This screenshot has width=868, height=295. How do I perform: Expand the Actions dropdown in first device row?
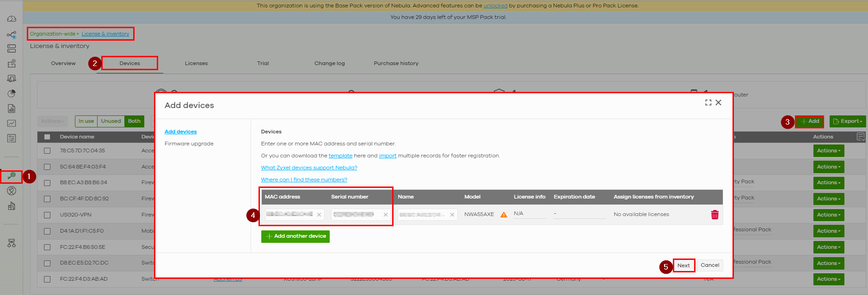[828, 151]
